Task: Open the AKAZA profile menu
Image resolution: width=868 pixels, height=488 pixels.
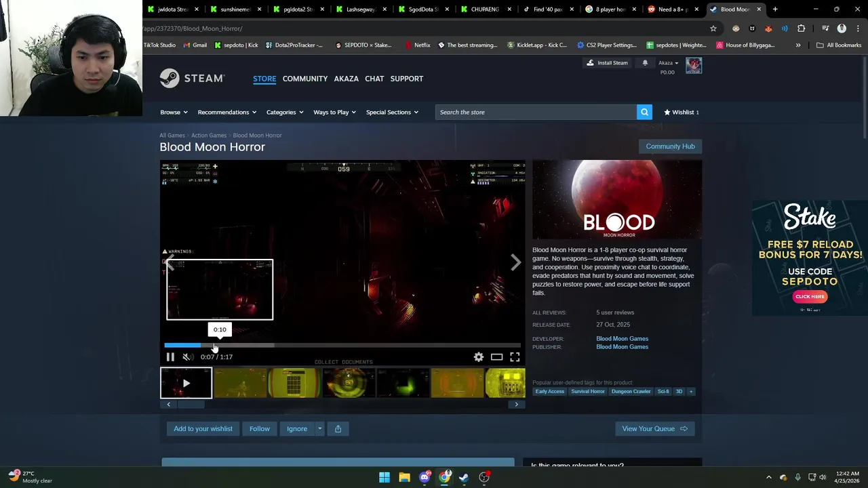Action: [x=346, y=79]
